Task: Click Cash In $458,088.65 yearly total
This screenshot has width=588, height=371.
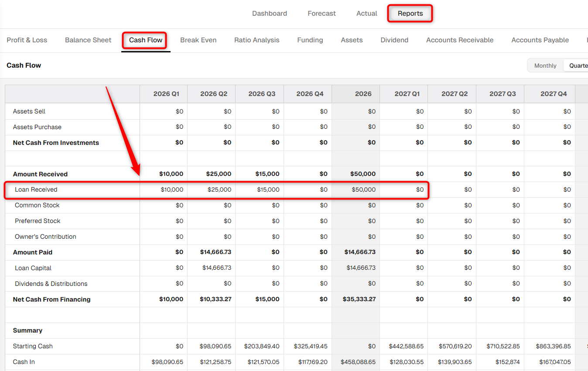Action: [x=359, y=362]
